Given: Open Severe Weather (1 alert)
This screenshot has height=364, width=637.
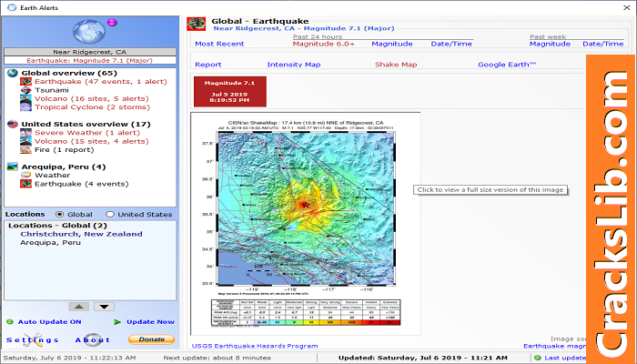Looking at the screenshot, I should (x=87, y=133).
